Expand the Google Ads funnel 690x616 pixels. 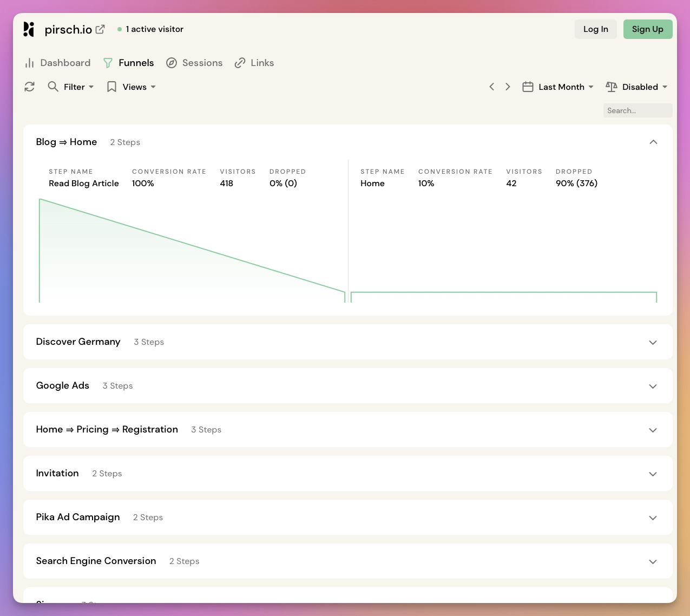(x=653, y=386)
